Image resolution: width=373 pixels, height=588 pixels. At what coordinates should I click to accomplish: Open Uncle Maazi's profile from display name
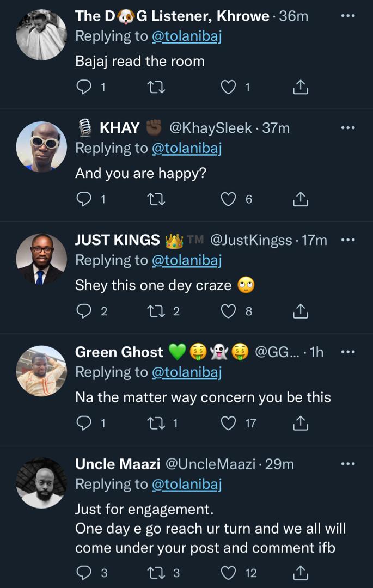[118, 464]
